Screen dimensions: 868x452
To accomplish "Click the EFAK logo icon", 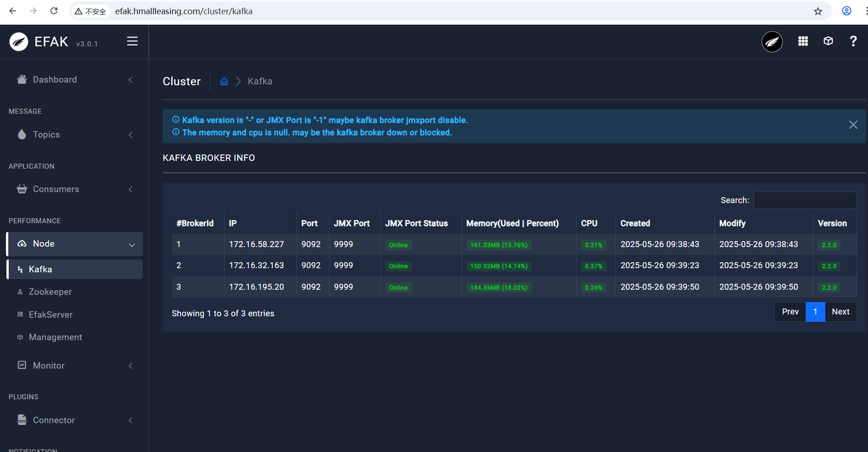I will [x=19, y=42].
